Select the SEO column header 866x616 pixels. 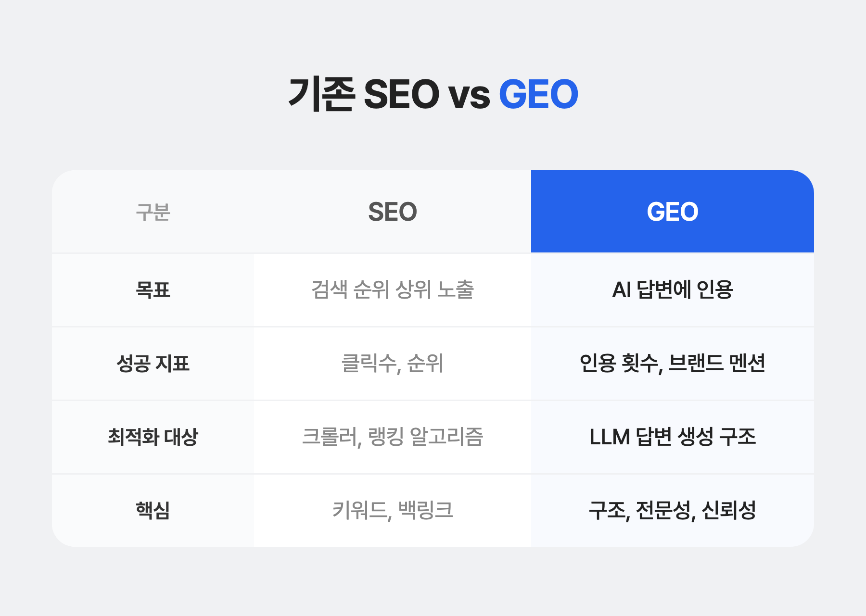click(393, 212)
